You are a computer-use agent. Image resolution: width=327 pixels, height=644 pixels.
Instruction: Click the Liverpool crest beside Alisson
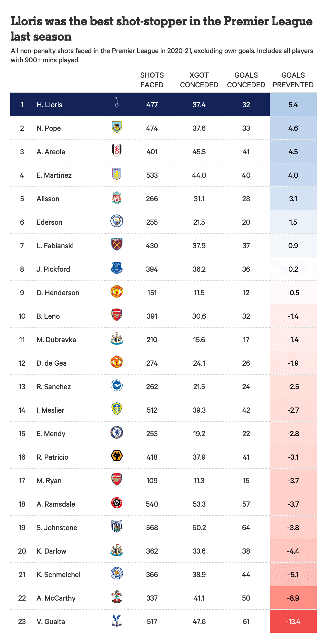117,198
